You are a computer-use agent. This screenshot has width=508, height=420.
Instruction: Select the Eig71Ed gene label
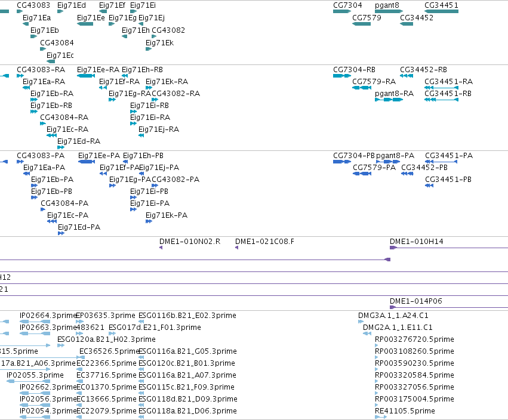71,5
